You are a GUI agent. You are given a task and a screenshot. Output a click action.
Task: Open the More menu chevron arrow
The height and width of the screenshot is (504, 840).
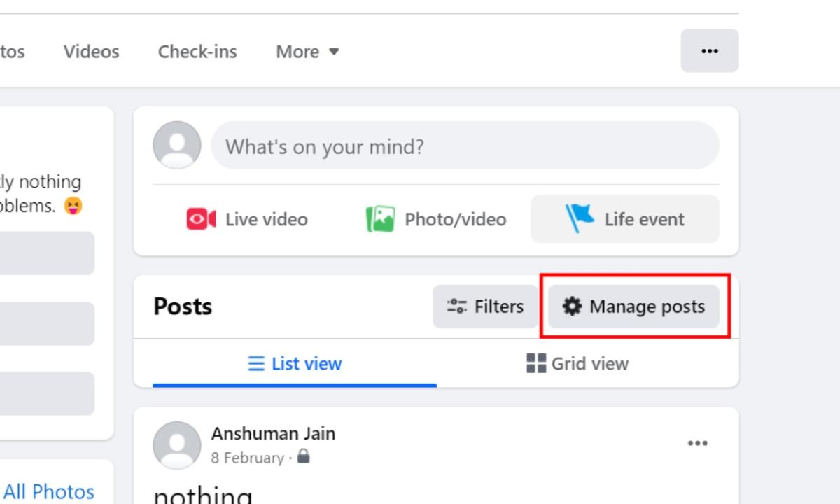(x=334, y=51)
